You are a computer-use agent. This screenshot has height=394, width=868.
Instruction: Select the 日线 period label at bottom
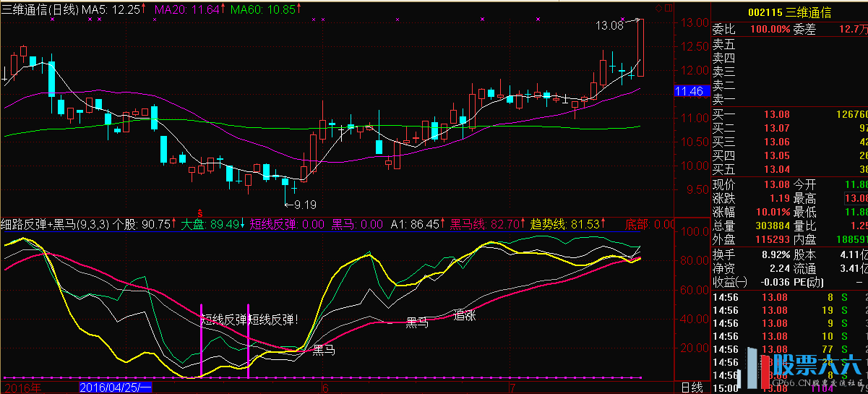pos(692,387)
